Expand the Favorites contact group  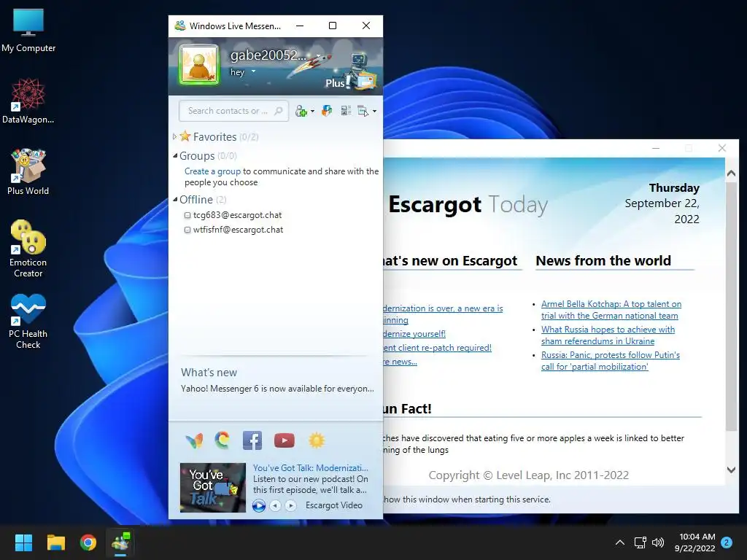click(x=174, y=136)
